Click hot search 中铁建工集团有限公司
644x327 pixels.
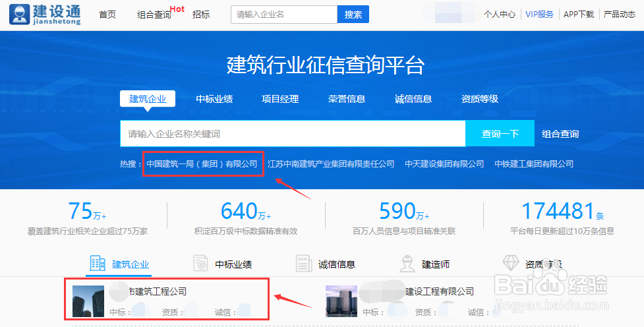[534, 164]
